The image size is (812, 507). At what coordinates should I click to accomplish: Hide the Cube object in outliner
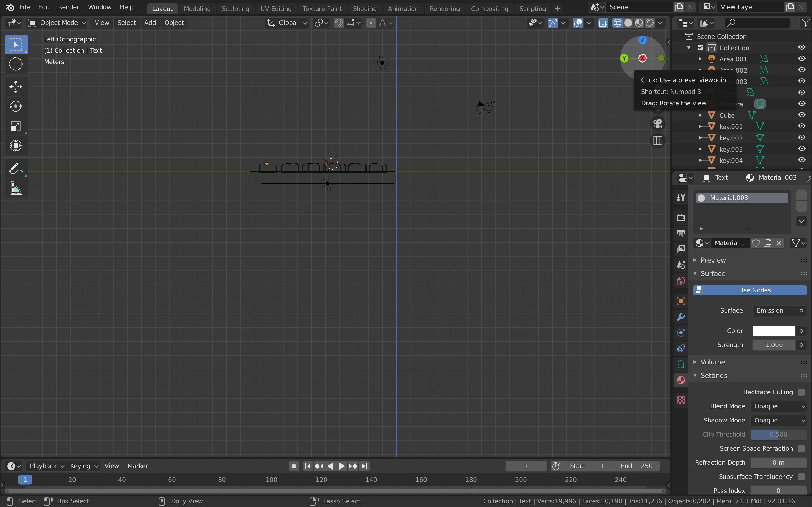[x=802, y=115]
